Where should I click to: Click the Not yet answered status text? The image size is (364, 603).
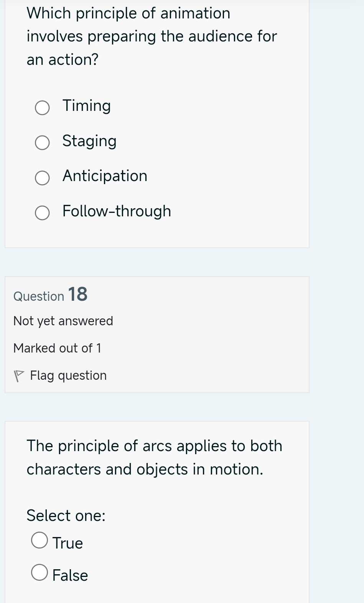[x=63, y=321]
